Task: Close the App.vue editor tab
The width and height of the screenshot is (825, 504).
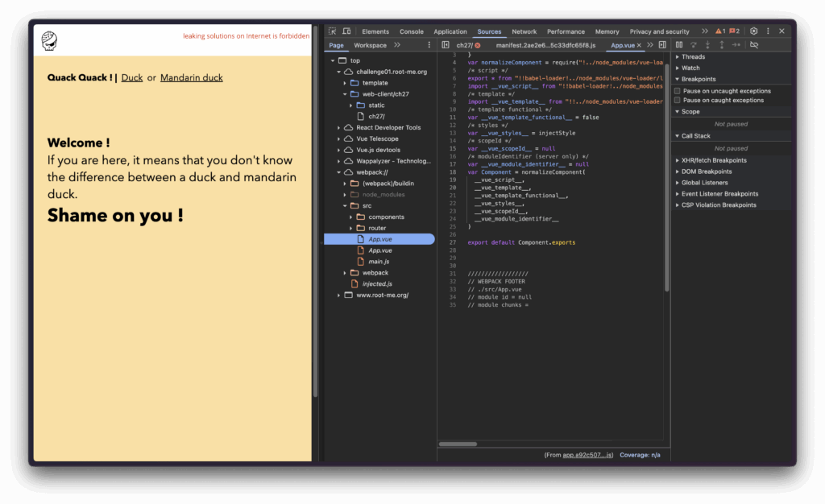Action: [x=640, y=45]
